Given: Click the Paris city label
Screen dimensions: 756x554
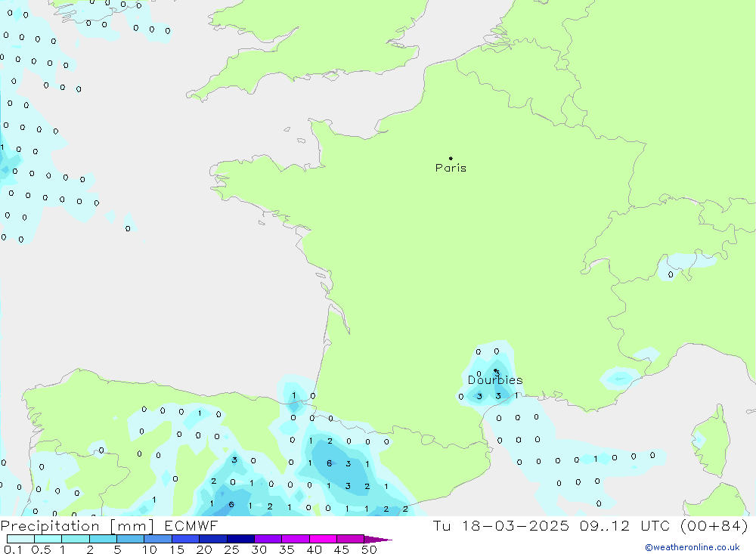Looking at the screenshot, I should 451,168.
